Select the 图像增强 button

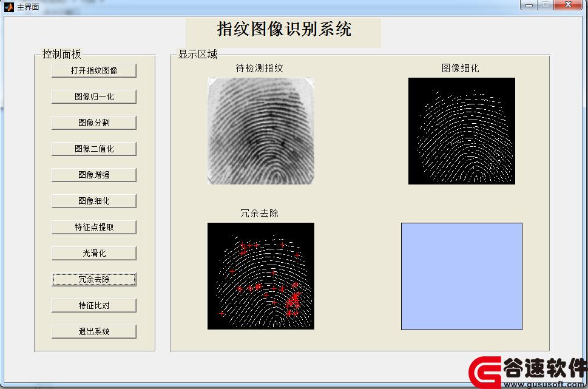[x=93, y=175]
